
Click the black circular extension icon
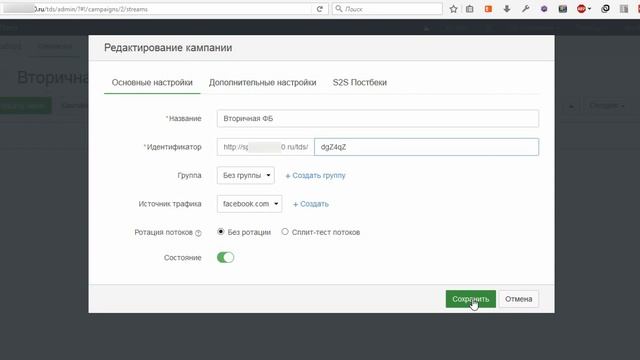(605, 9)
